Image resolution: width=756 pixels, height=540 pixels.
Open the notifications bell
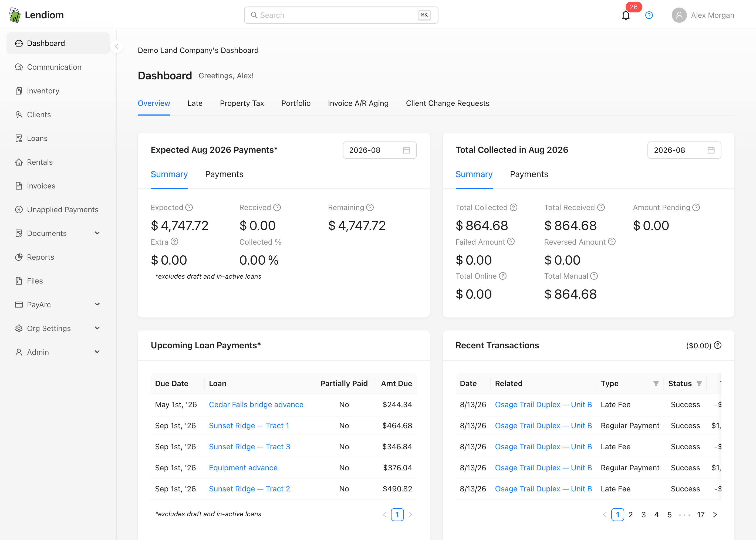[626, 15]
